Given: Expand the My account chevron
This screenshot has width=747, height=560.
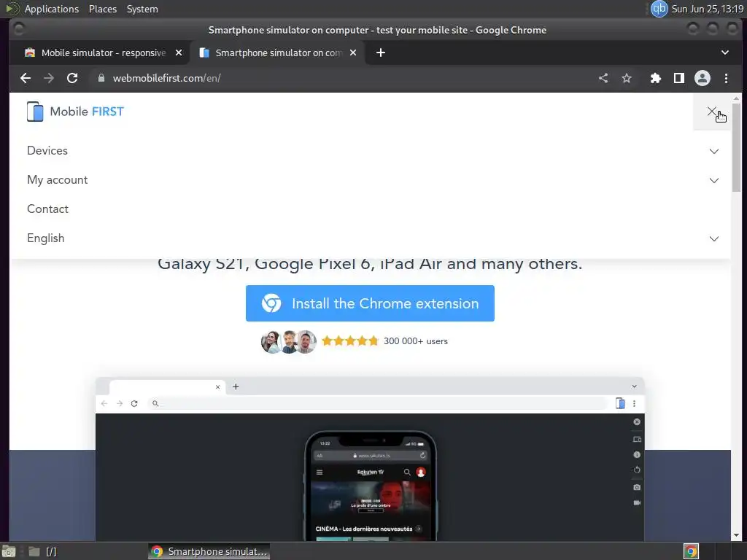Looking at the screenshot, I should coord(713,181).
